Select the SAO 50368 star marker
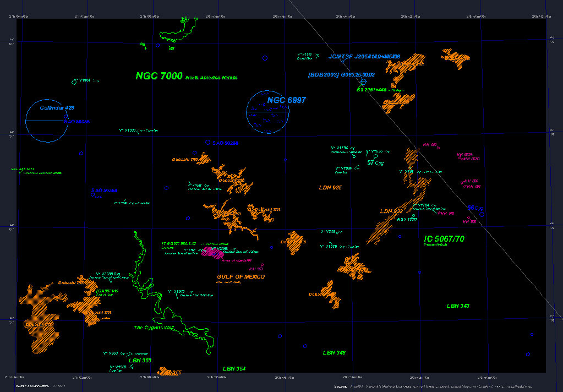The height and width of the screenshot is (392, 563). point(92,194)
